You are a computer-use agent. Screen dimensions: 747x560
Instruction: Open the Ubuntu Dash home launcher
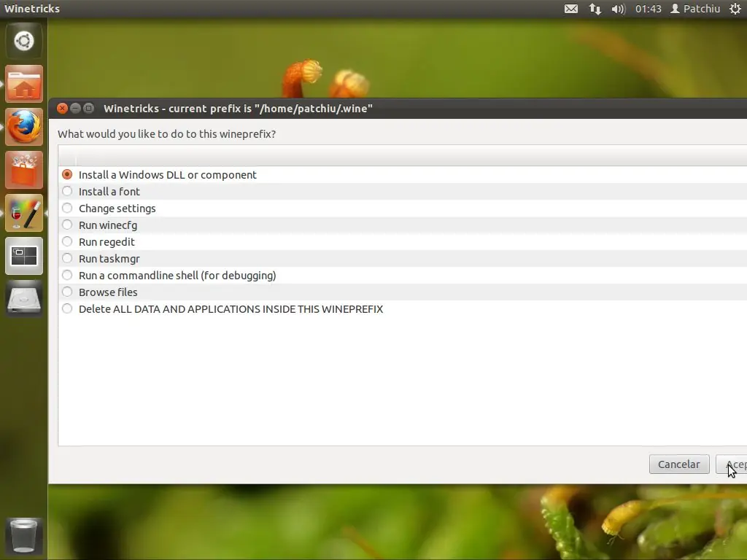click(24, 41)
